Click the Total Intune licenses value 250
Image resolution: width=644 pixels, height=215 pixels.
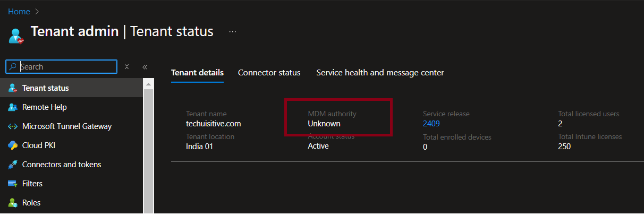(564, 147)
